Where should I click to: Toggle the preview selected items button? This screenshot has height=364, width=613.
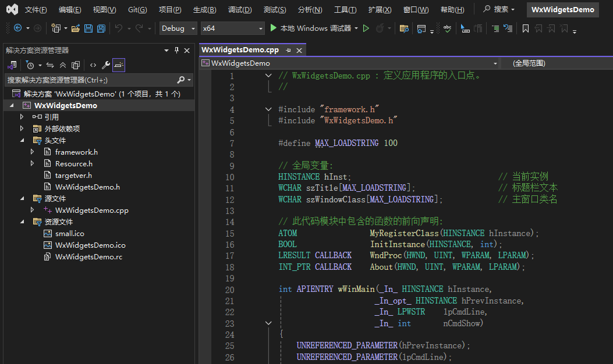(x=119, y=65)
